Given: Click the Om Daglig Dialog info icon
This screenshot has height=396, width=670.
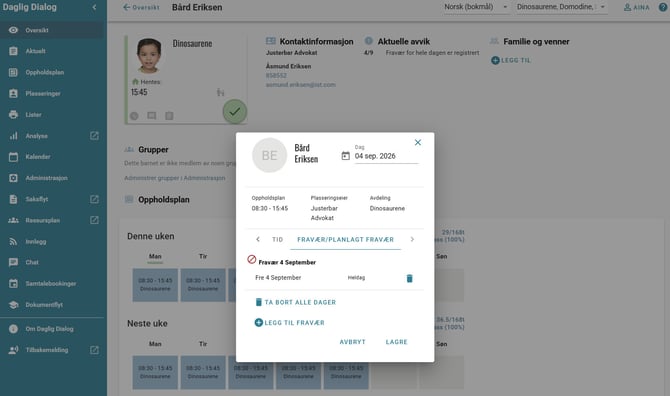Looking at the screenshot, I should tap(13, 329).
